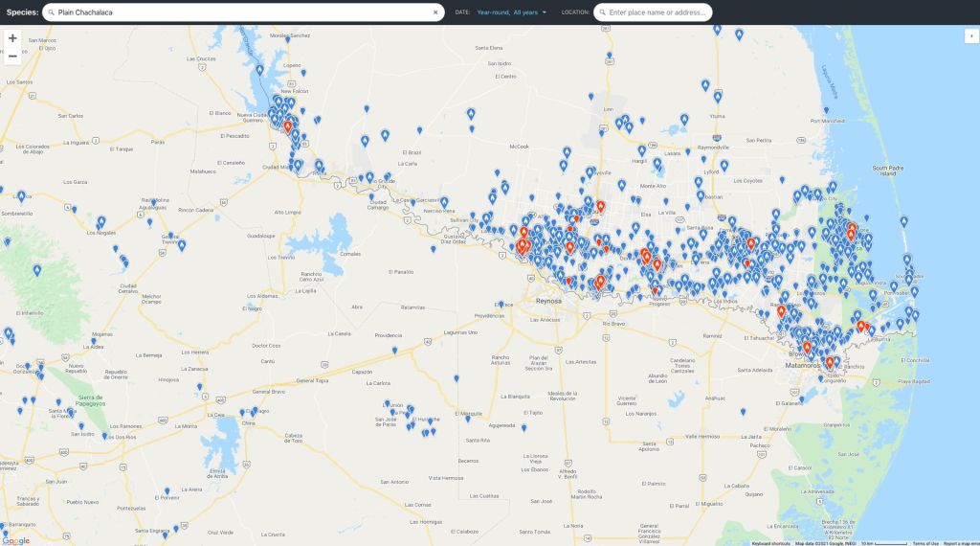Click the Google logo on the map
The width and height of the screenshot is (980, 546).
pos(15,540)
